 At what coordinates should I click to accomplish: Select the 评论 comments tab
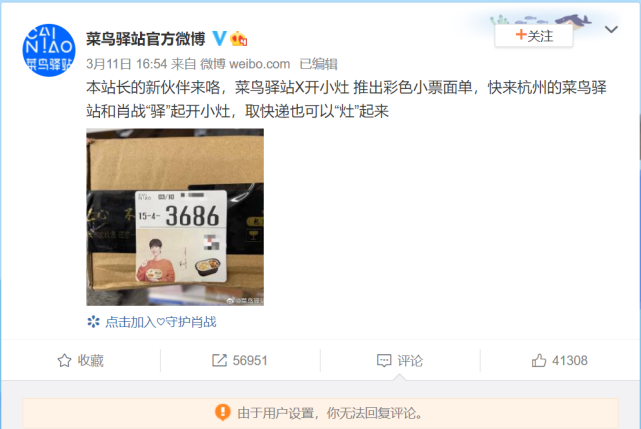pos(400,360)
